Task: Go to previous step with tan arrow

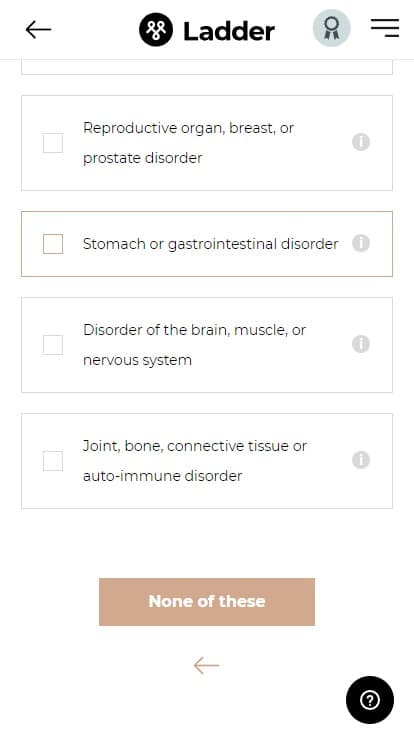Action: click(207, 665)
